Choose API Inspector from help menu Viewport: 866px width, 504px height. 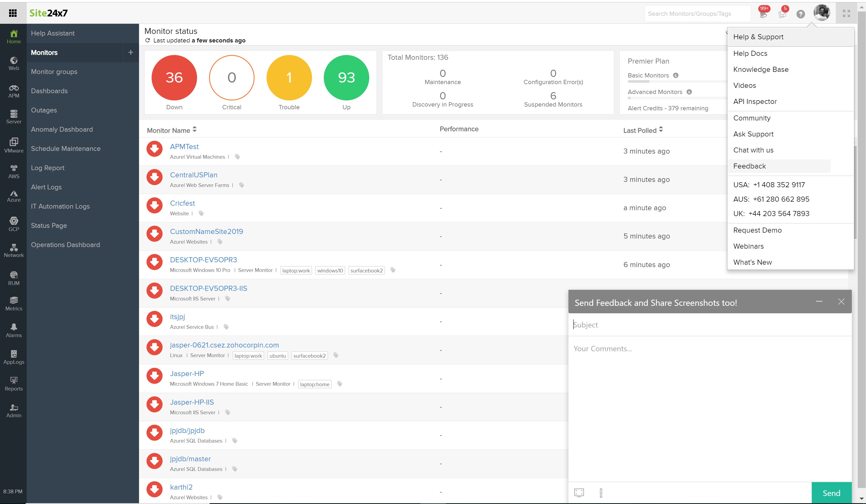tap(755, 101)
